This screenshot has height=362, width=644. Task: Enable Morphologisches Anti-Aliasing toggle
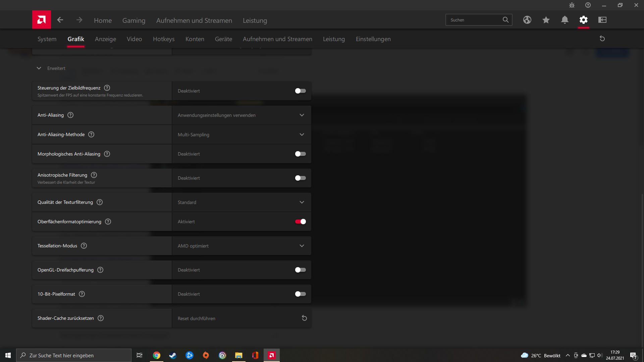tap(300, 154)
